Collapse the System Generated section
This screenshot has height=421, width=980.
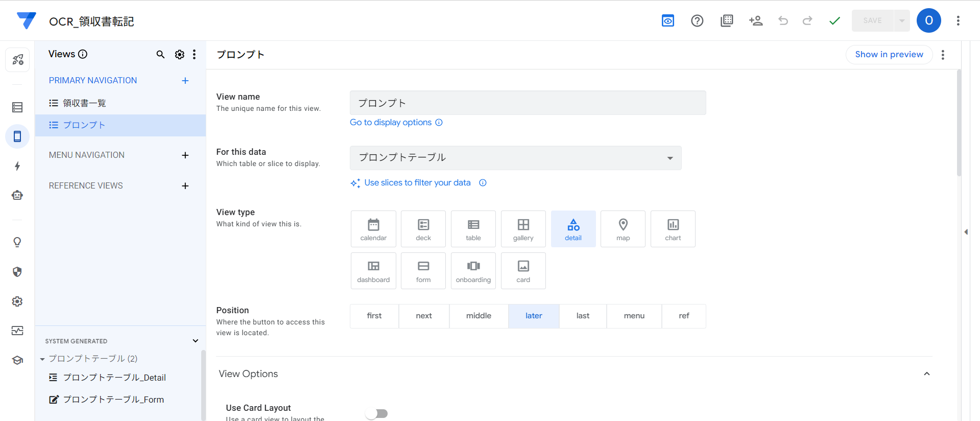tap(195, 341)
